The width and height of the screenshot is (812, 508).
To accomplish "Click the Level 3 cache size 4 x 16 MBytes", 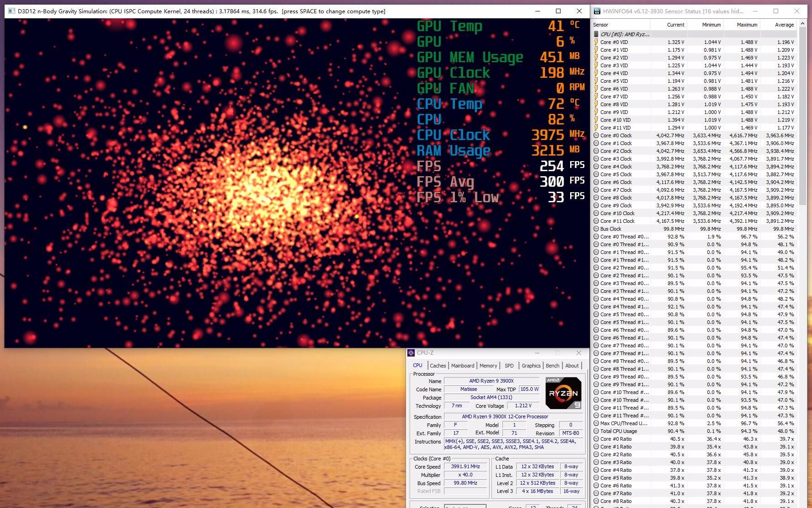I will tap(538, 491).
